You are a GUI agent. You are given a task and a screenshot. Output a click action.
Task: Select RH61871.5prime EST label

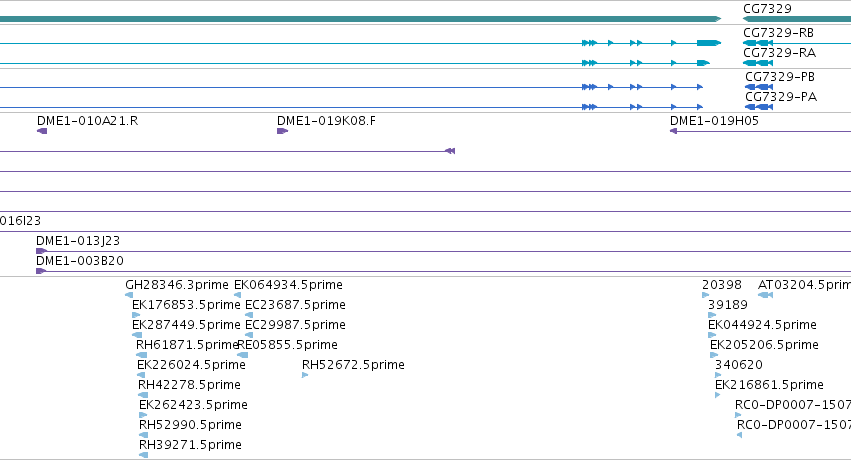pyautogui.click(x=187, y=344)
